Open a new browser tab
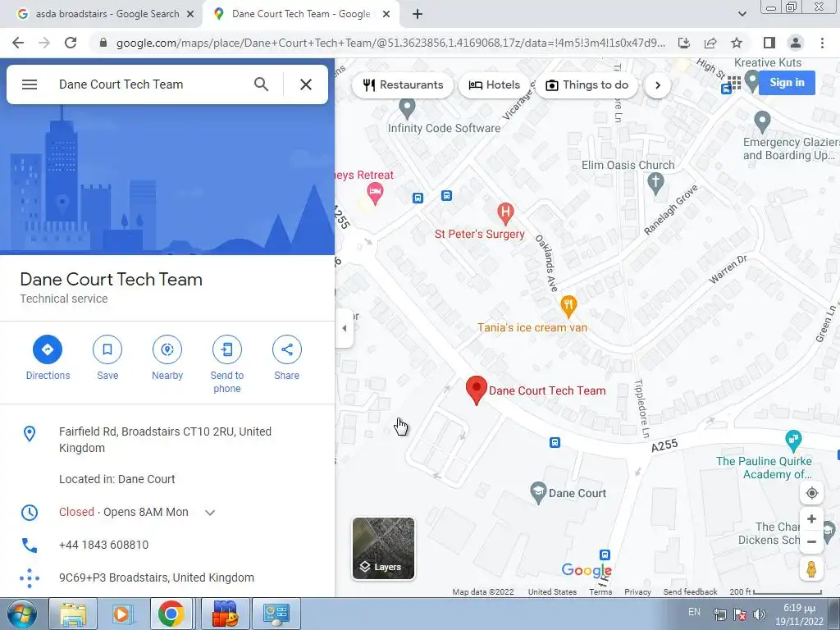 (x=418, y=15)
